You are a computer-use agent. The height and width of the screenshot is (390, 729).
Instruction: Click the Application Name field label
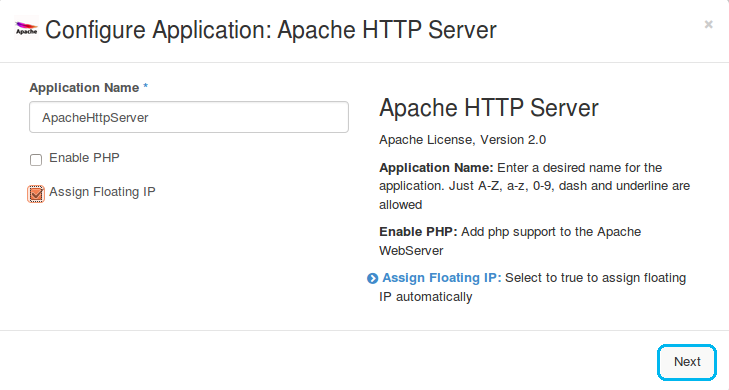click(84, 87)
